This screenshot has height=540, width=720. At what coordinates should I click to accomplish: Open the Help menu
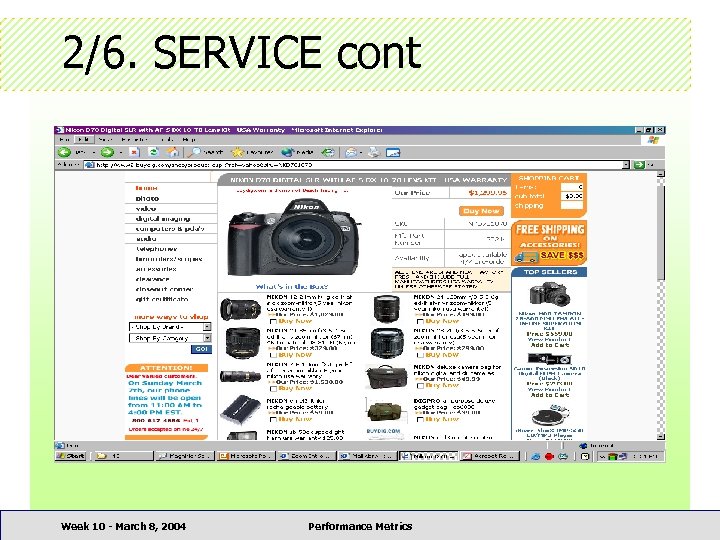tap(189, 139)
